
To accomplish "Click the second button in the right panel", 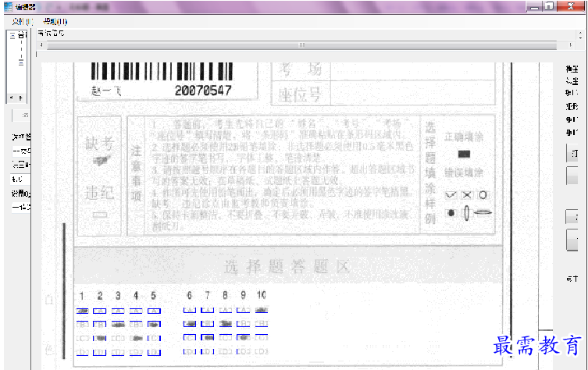I will (572, 176).
